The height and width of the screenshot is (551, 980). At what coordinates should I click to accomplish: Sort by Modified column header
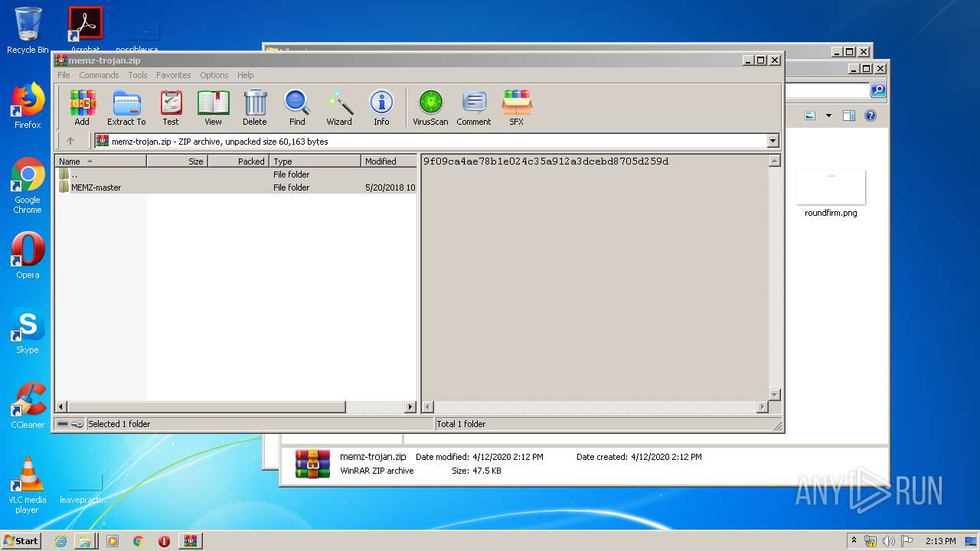pyautogui.click(x=388, y=161)
